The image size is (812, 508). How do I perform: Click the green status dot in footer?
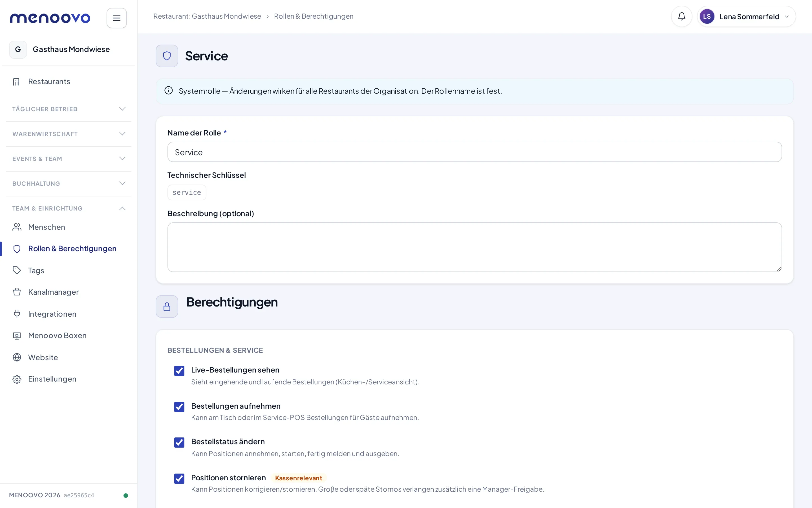(126, 496)
